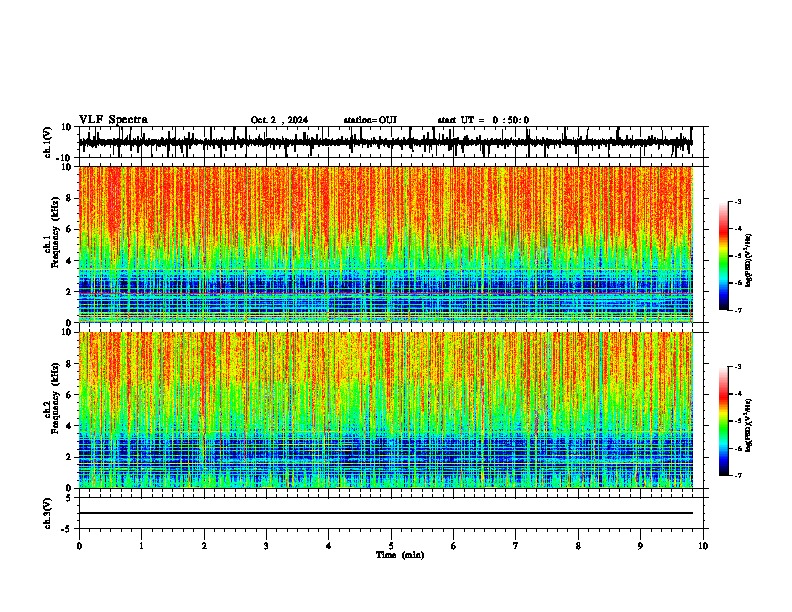The height and width of the screenshot is (612, 792).
Task: Click the ch.2 'Frequency (kHz)' axis label
Action: (55, 398)
